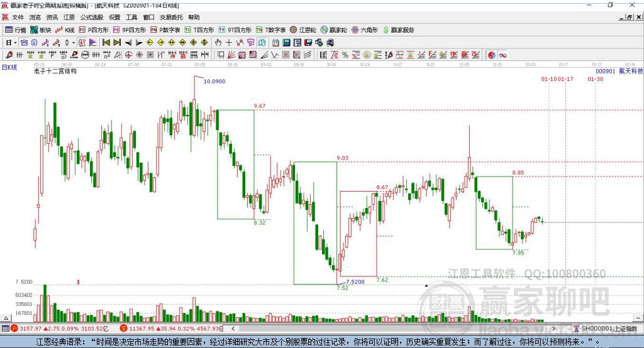Open the 赢家轮 wheel tool
Screen dimensions: 644x348
pos(333,30)
